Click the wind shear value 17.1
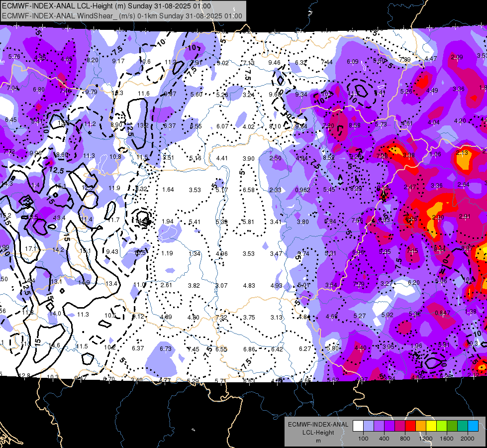This screenshot has height=448, width=487. point(30,249)
